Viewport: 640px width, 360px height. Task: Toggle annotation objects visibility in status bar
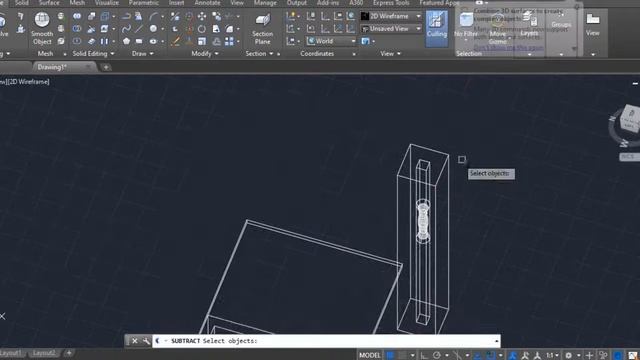513,356
